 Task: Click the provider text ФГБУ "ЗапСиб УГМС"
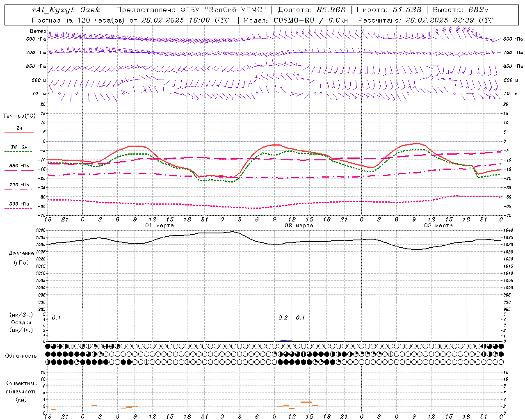(224, 10)
